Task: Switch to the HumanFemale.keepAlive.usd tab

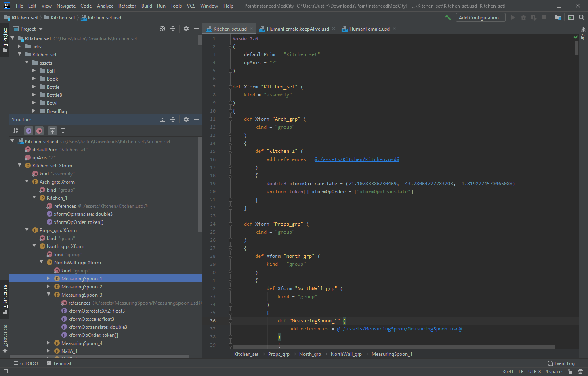Action: pyautogui.click(x=298, y=29)
